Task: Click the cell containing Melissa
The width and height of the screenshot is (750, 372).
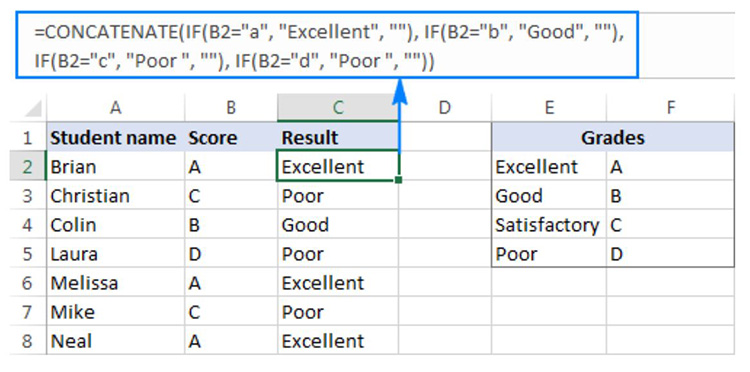Action: pyautogui.click(x=115, y=283)
